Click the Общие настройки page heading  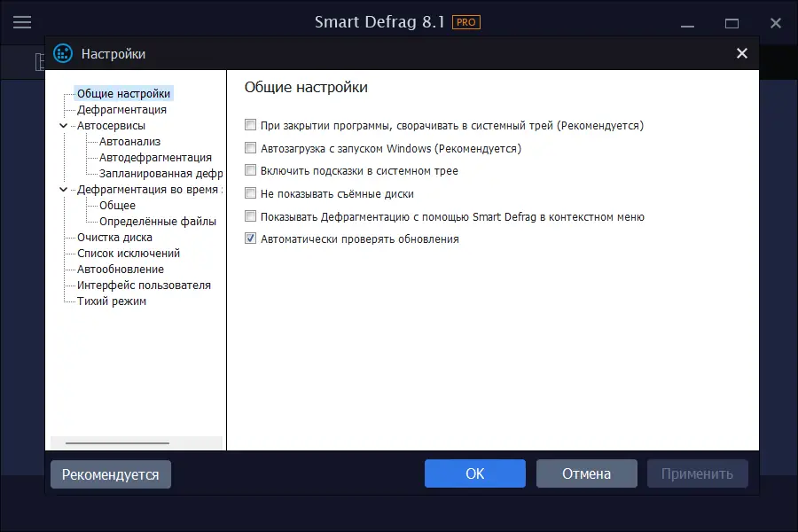coord(306,88)
